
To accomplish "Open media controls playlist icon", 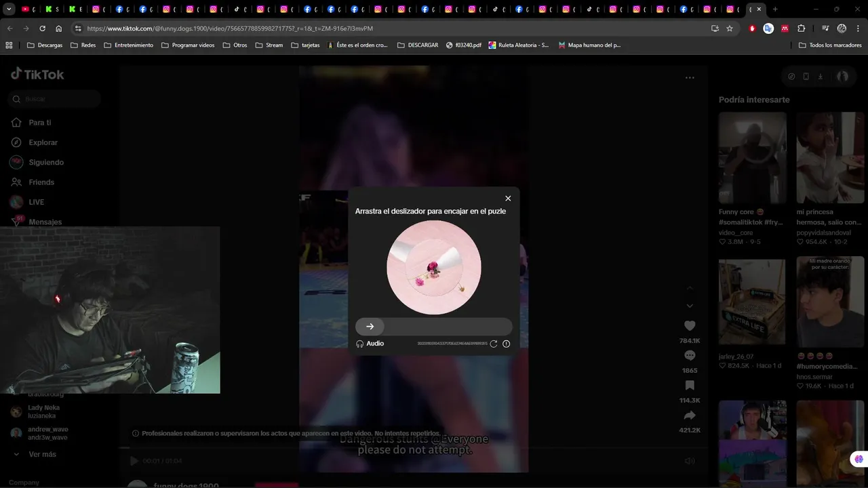I will point(825,28).
